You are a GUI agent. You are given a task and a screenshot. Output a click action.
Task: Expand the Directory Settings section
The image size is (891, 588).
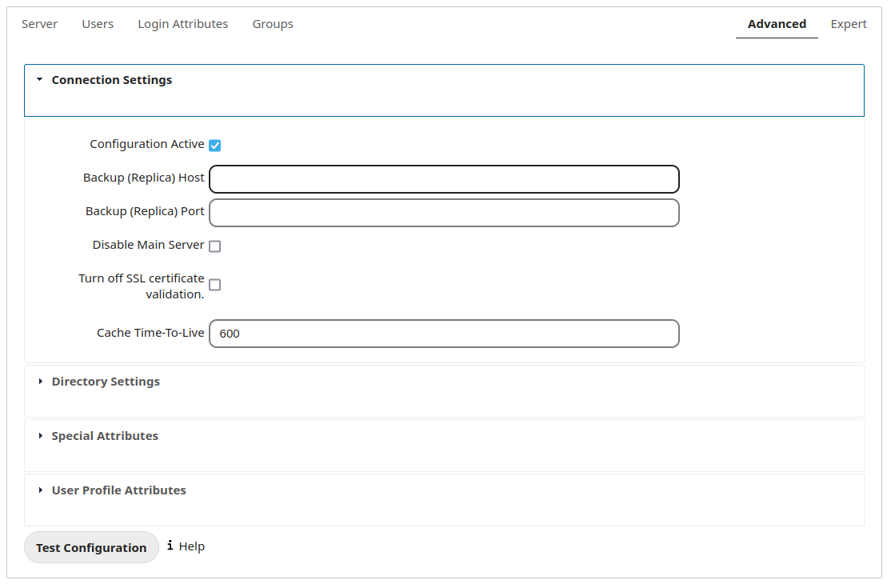tap(106, 382)
